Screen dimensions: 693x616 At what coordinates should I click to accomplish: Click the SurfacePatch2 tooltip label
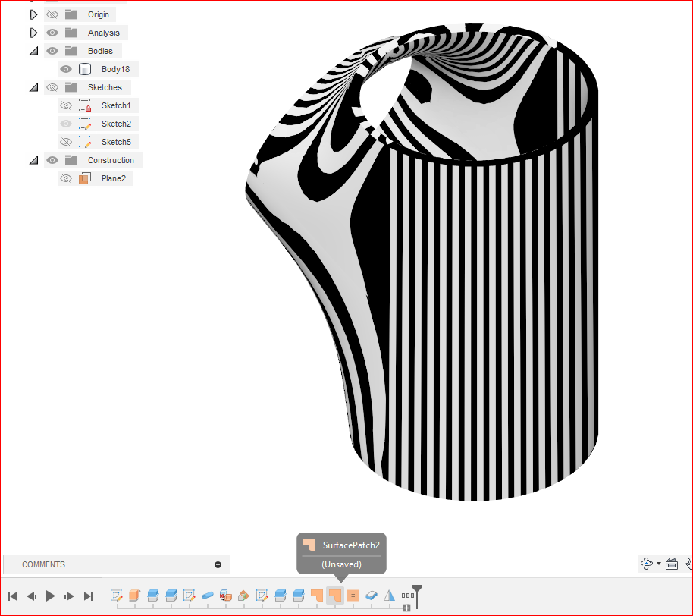point(351,545)
